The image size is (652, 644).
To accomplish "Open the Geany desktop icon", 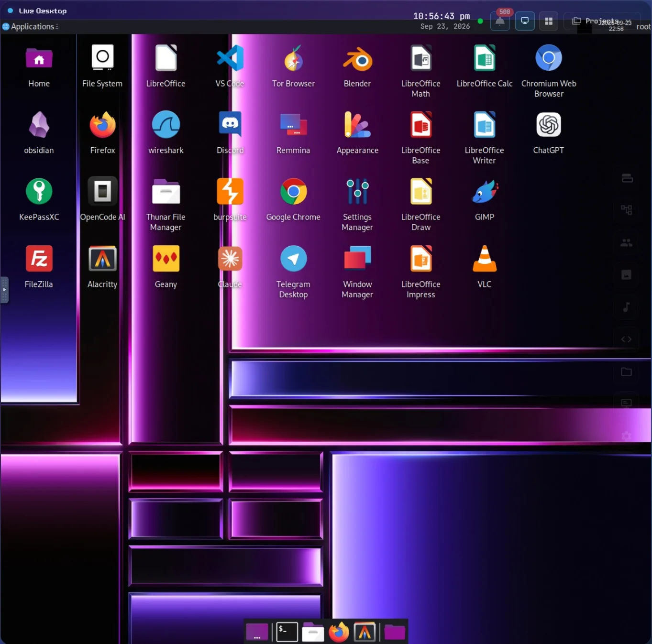I will pyautogui.click(x=166, y=259).
